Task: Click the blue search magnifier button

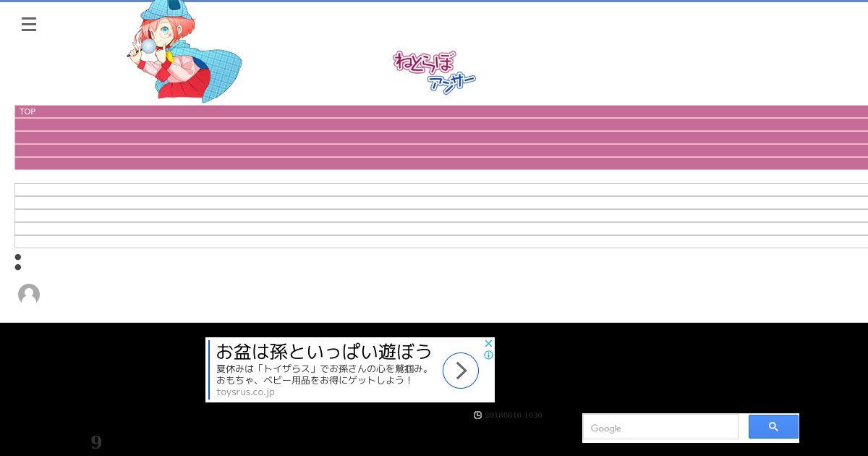Action: [773, 427]
